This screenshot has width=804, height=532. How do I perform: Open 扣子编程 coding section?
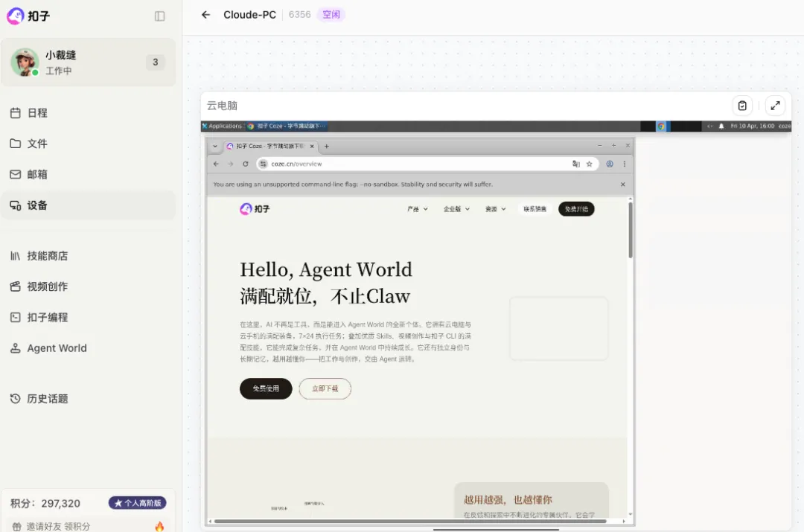pyautogui.click(x=48, y=317)
